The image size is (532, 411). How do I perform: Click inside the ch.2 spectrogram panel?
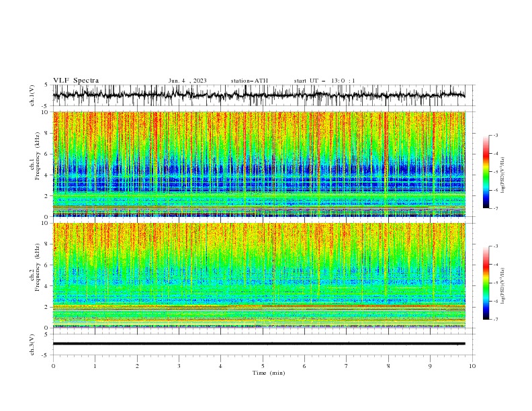click(259, 275)
